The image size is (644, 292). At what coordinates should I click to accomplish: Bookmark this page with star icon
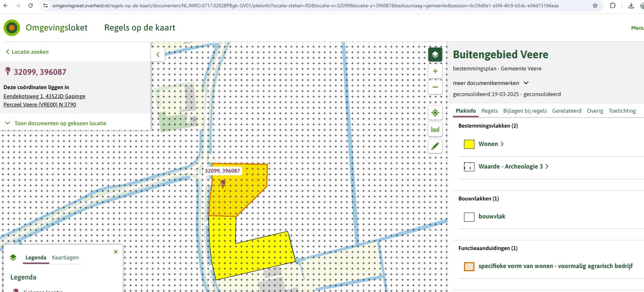(x=595, y=6)
